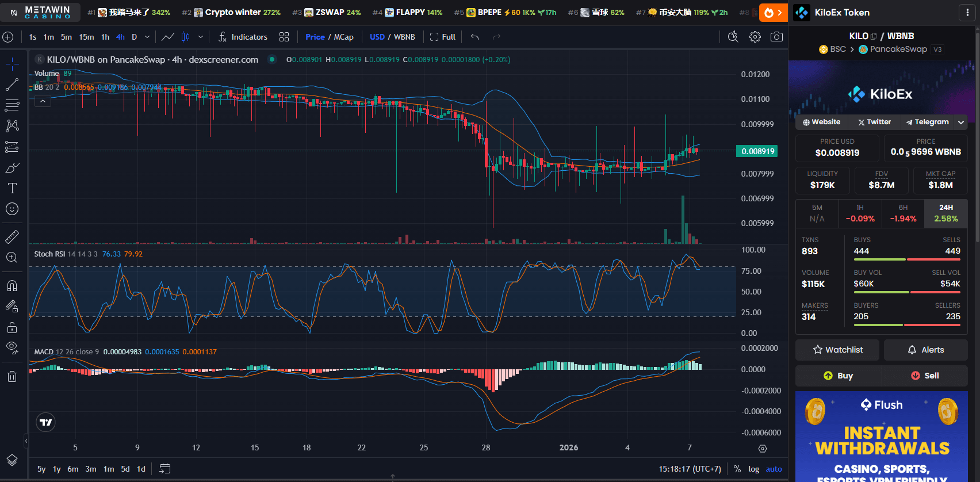
Task: Select the candlestick chart style
Action: [186, 37]
